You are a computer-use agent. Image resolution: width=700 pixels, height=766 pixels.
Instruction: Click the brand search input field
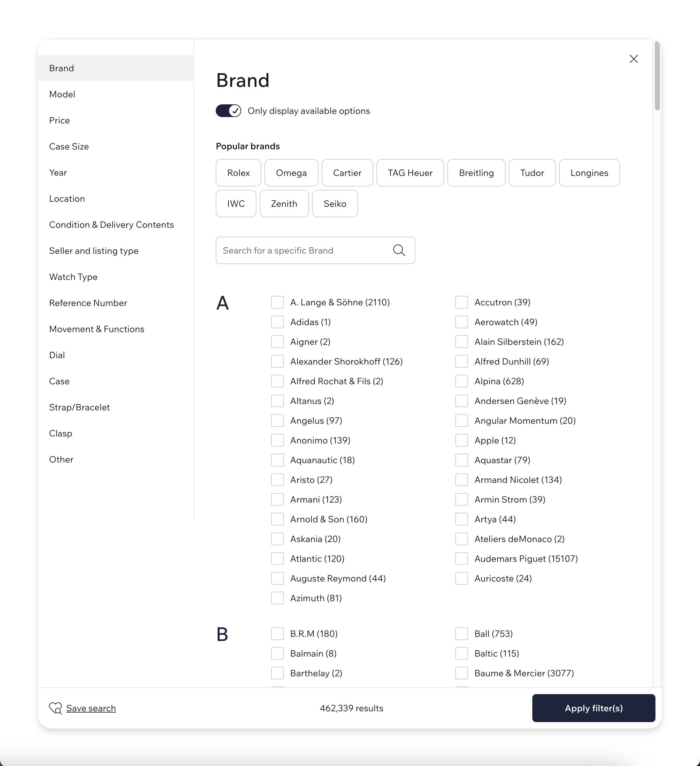click(304, 250)
